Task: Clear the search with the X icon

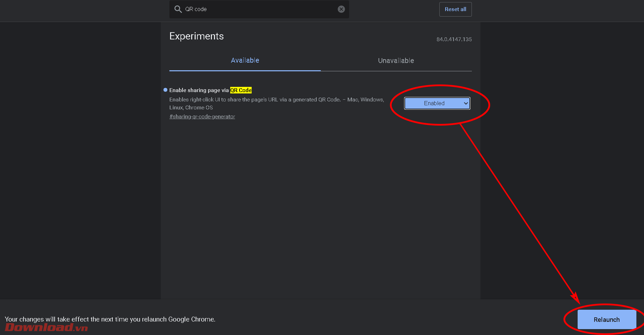Action: point(341,9)
